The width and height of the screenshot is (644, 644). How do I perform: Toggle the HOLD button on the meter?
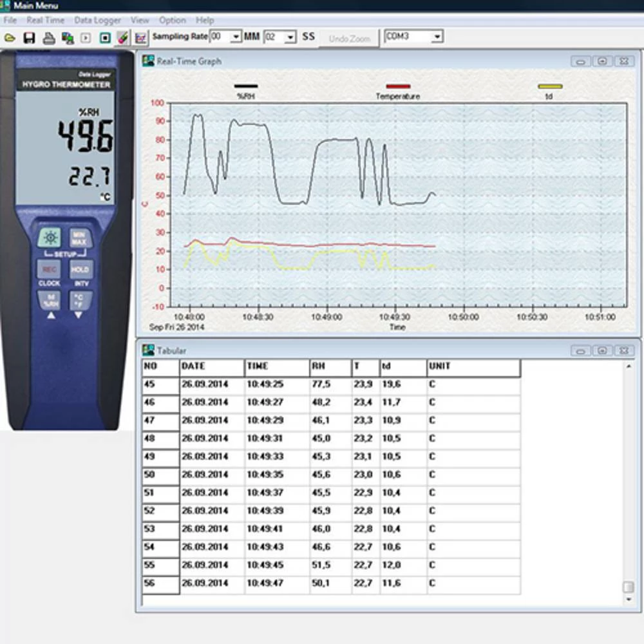tap(80, 270)
